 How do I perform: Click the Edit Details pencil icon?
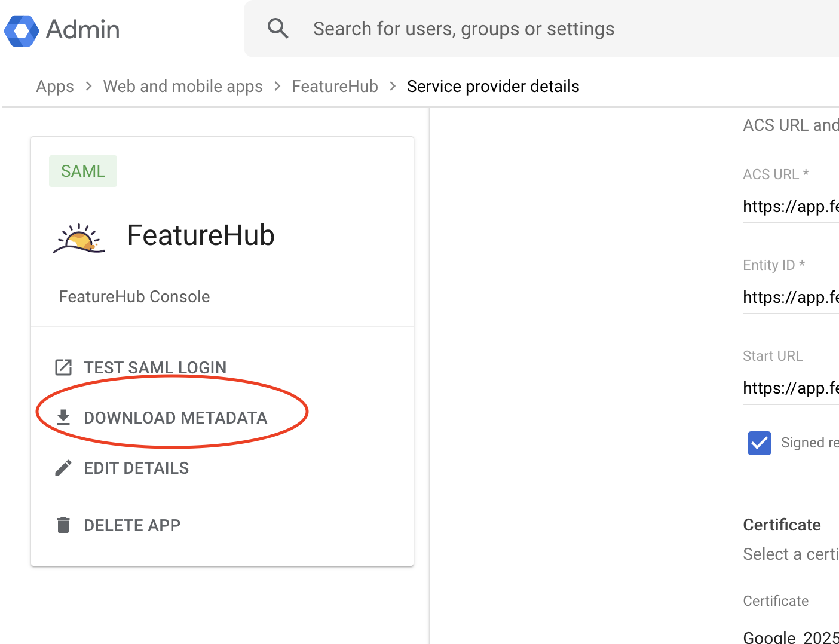(x=63, y=468)
